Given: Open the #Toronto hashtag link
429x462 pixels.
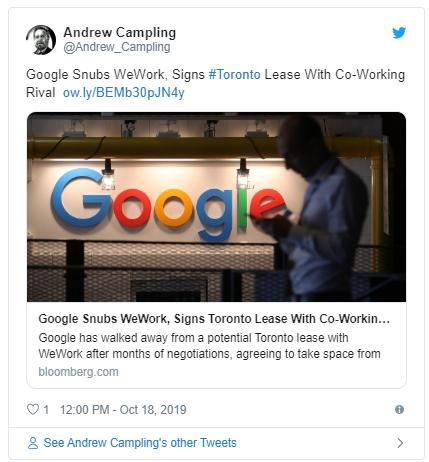Looking at the screenshot, I should [x=234, y=74].
